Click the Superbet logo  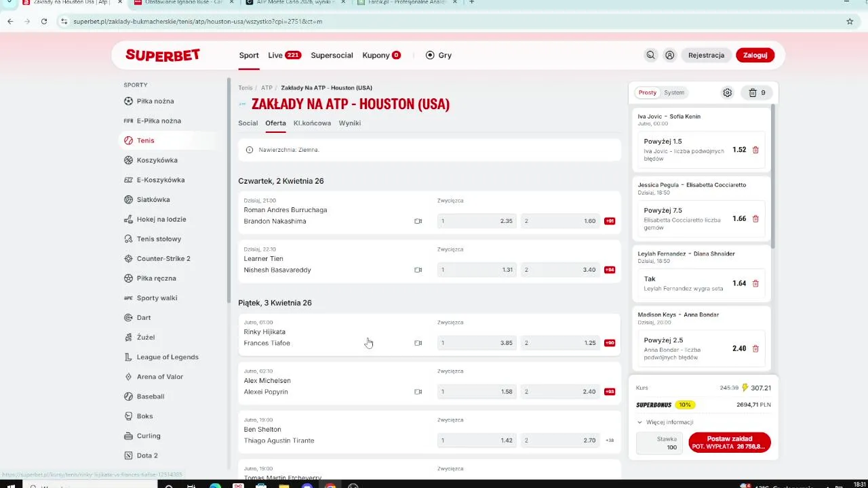click(x=163, y=56)
